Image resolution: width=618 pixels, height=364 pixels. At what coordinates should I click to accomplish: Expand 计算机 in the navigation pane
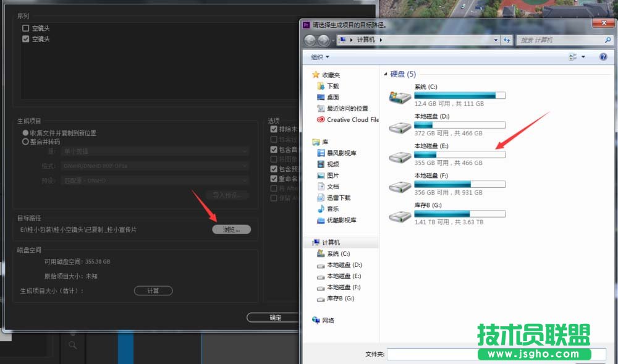point(310,242)
